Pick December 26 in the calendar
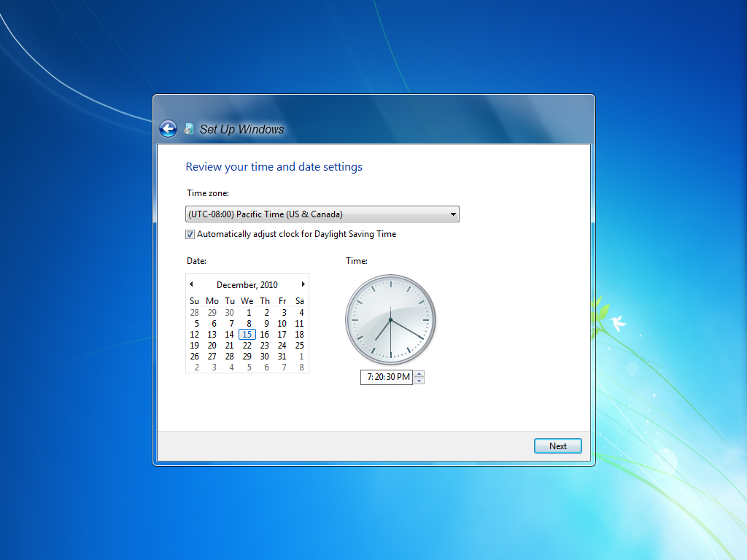This screenshot has height=560, width=747. pyautogui.click(x=194, y=357)
